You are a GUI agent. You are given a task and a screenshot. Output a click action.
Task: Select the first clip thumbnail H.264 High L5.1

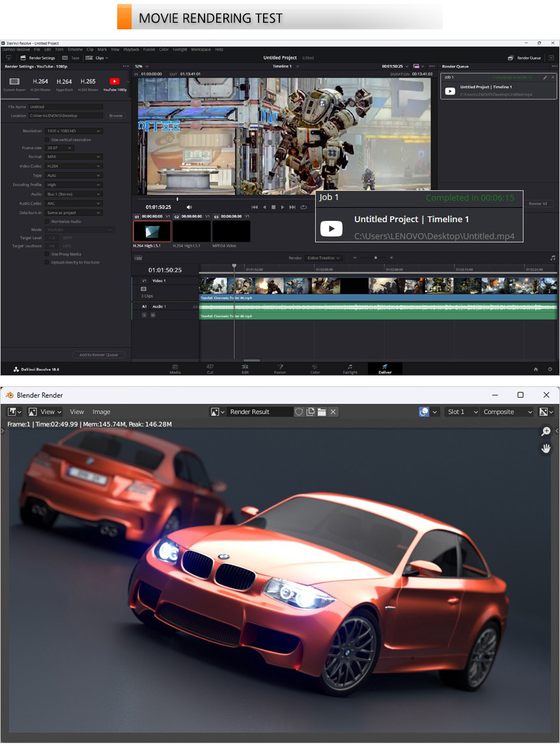coord(152,231)
